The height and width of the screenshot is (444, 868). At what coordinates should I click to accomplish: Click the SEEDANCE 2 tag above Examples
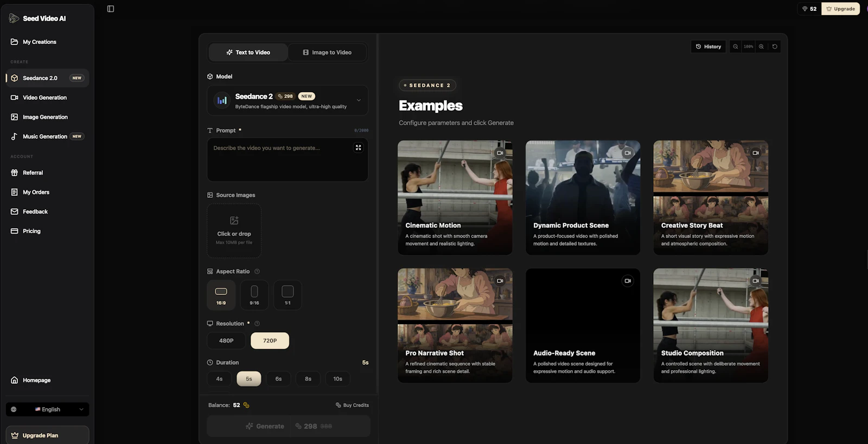(x=427, y=85)
